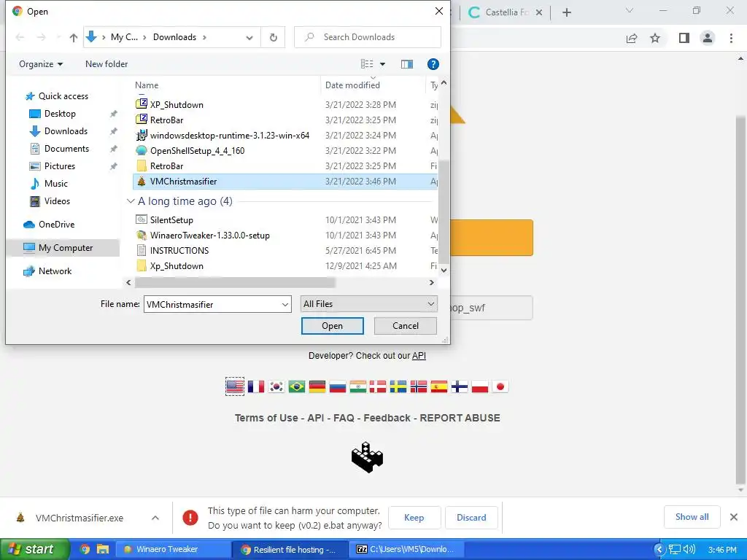747x560 pixels.
Task: Click the refresh icon next to the address bar
Action: pyautogui.click(x=273, y=37)
